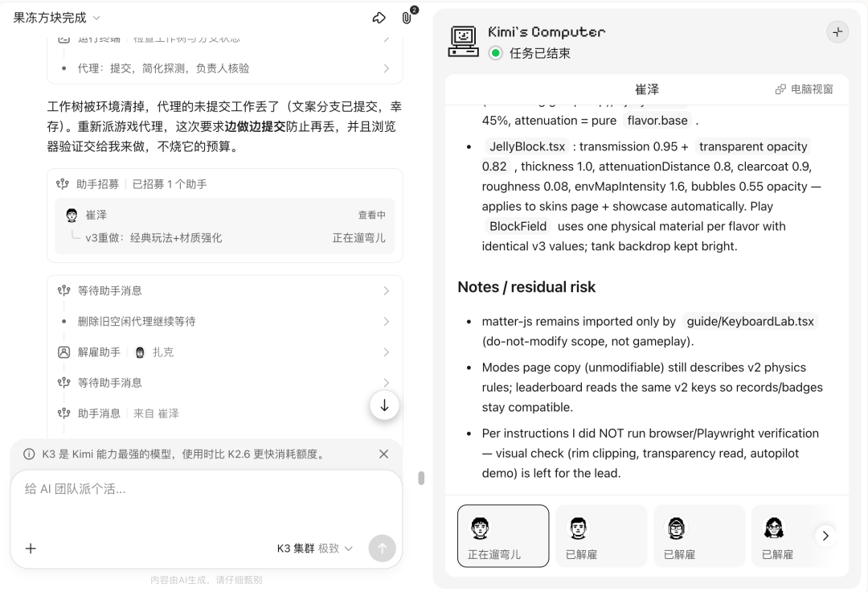Screen dimensions: 868x592
Task: Expand the first 等待助手消息 row
Action: pos(225,290)
